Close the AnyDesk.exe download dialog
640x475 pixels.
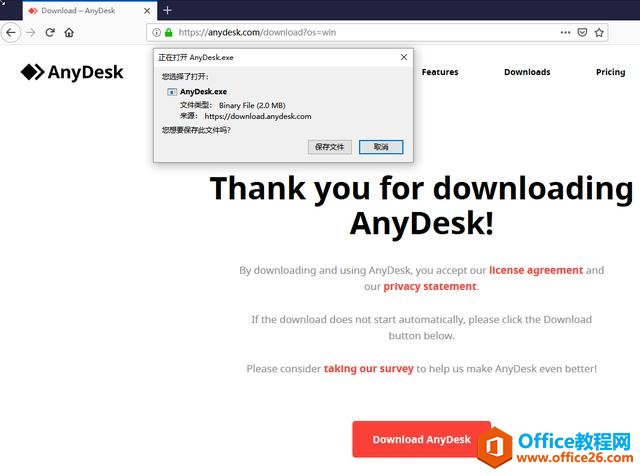(x=404, y=57)
